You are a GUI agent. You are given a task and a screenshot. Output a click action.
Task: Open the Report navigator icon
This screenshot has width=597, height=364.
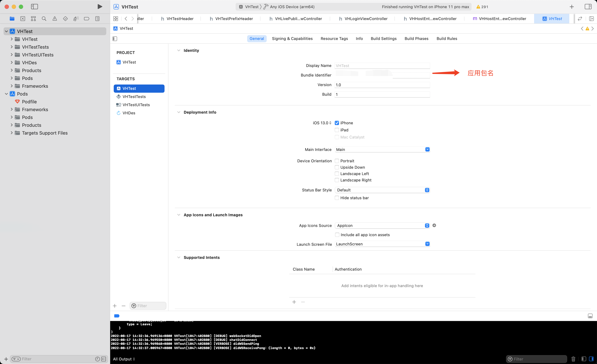tap(97, 19)
